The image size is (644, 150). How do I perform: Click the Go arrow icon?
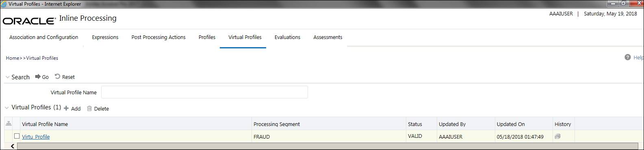(x=38, y=76)
